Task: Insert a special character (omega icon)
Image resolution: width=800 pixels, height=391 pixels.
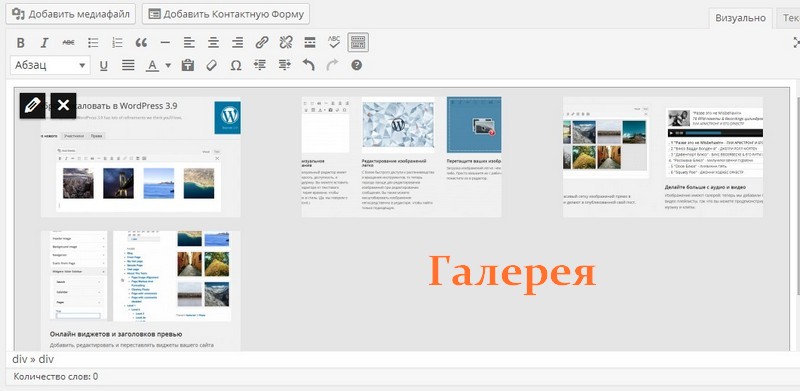Action: pos(236,65)
